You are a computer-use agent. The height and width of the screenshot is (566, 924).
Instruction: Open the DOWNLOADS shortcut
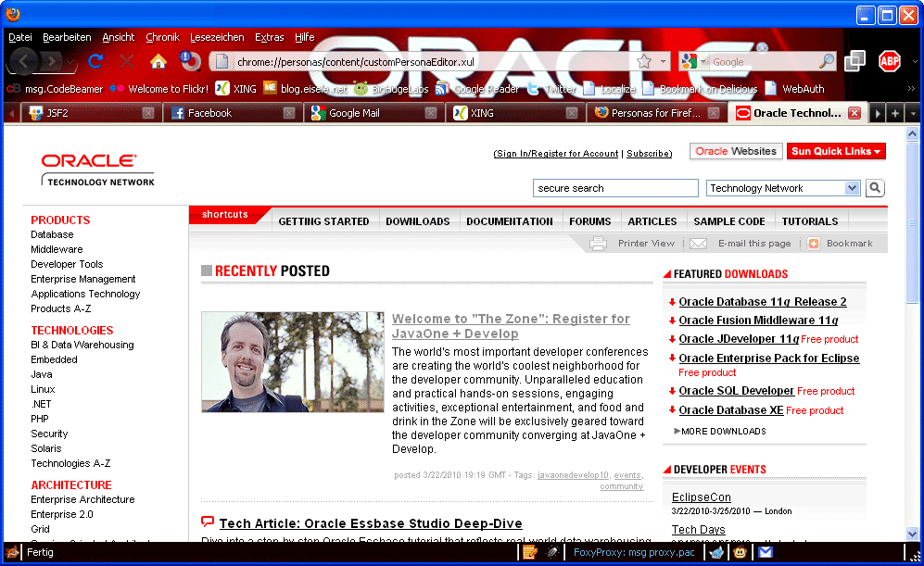coord(418,221)
